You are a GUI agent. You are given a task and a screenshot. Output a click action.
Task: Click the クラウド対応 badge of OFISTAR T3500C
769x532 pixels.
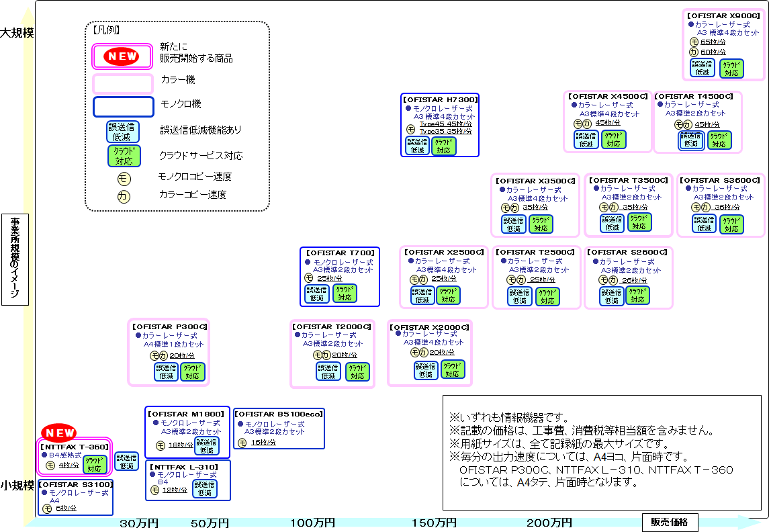tap(639, 222)
